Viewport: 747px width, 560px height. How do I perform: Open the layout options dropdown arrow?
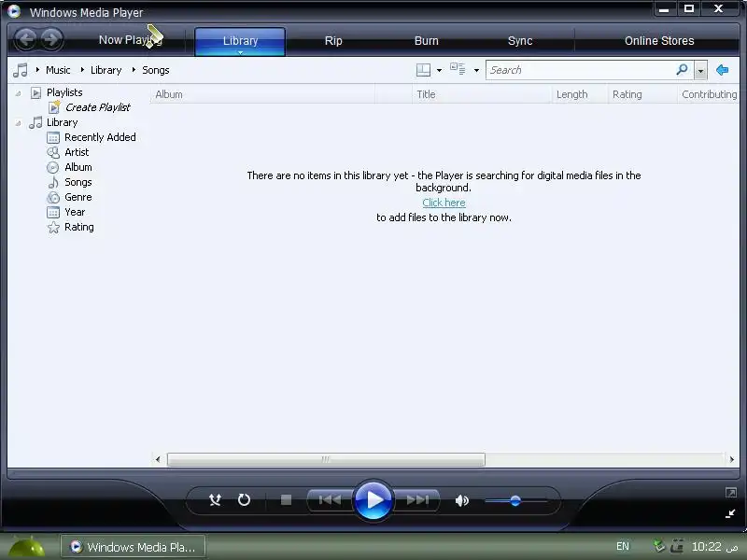tap(439, 71)
